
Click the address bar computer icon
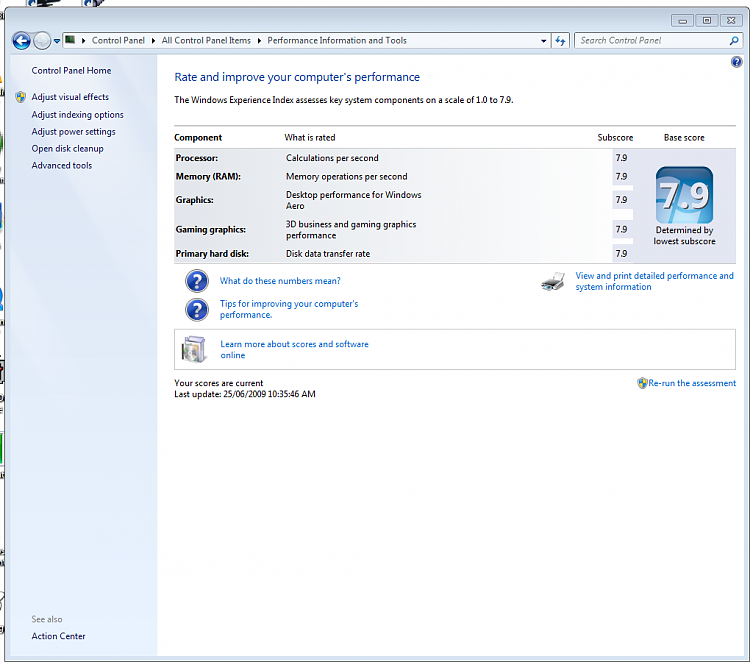[70, 40]
